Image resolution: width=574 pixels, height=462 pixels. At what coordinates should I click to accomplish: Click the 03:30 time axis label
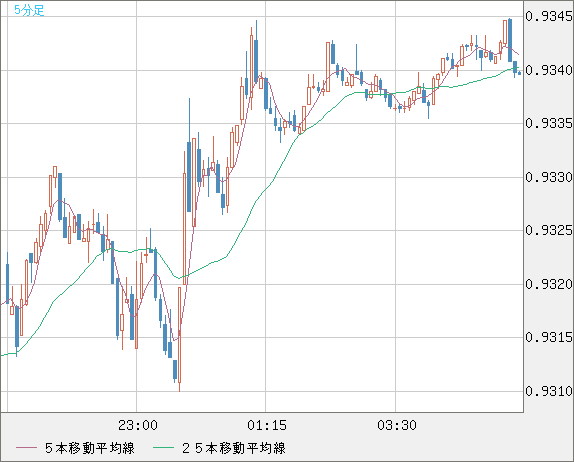[x=397, y=425]
